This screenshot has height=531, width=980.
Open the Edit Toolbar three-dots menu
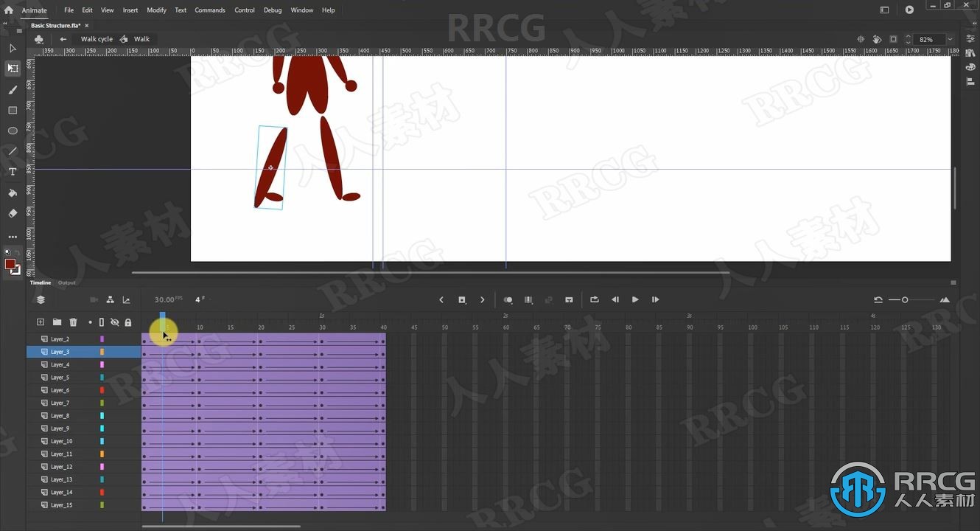click(x=13, y=237)
